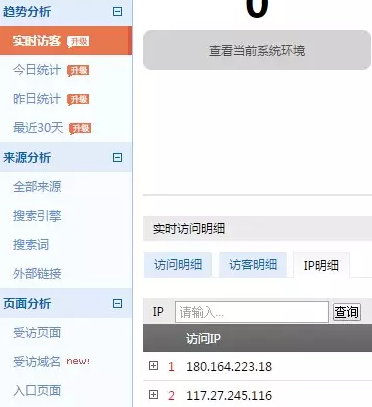Image resolution: width=372 pixels, height=407 pixels.
Task: Click the 页面分析 section header
Action: tap(66, 303)
